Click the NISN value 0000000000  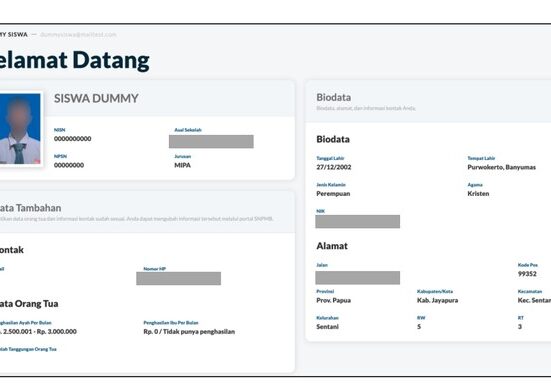pyautogui.click(x=72, y=139)
